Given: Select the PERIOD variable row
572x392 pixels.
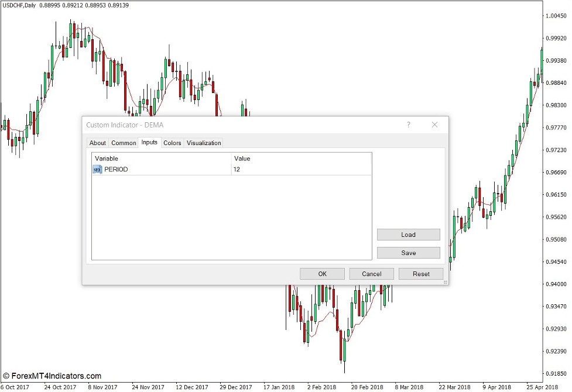Looking at the screenshot, I should 117,169.
